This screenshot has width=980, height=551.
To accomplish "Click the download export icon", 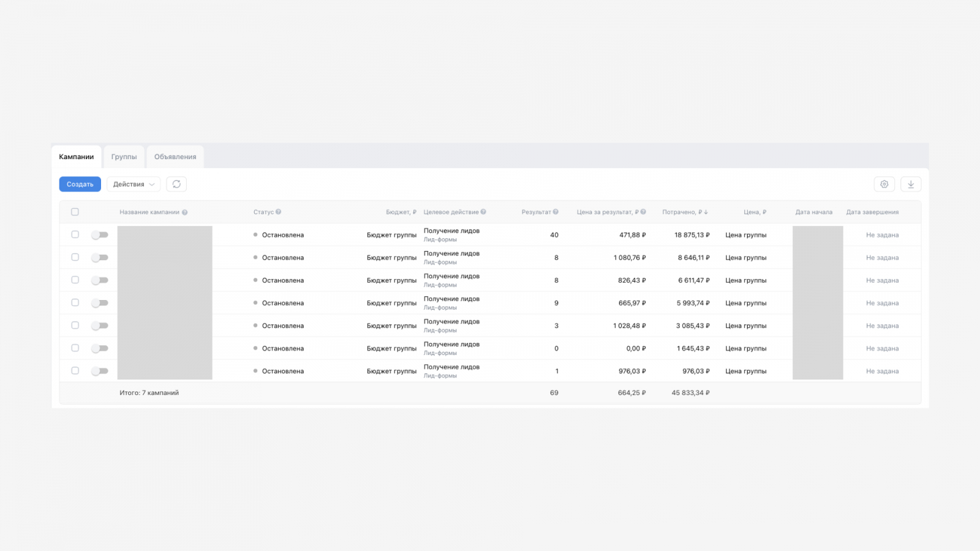I will tap(911, 184).
